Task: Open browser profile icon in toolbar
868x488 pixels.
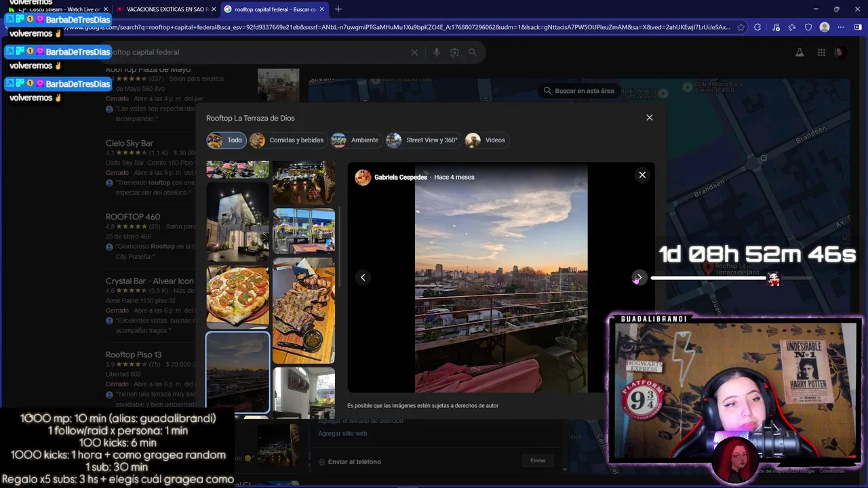Action: (825, 27)
